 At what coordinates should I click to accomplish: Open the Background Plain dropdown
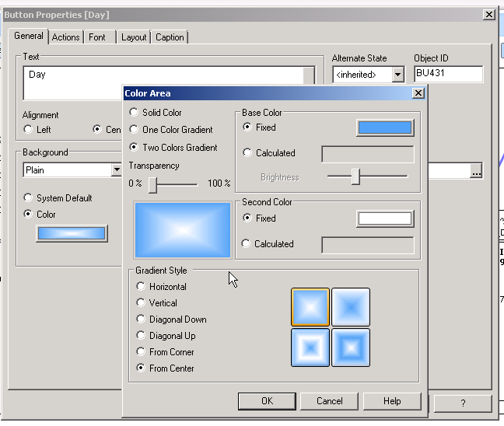pos(117,169)
